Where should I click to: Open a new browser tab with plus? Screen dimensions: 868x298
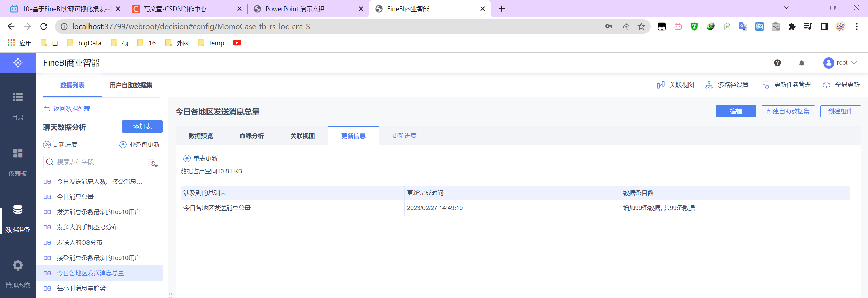[x=502, y=9]
